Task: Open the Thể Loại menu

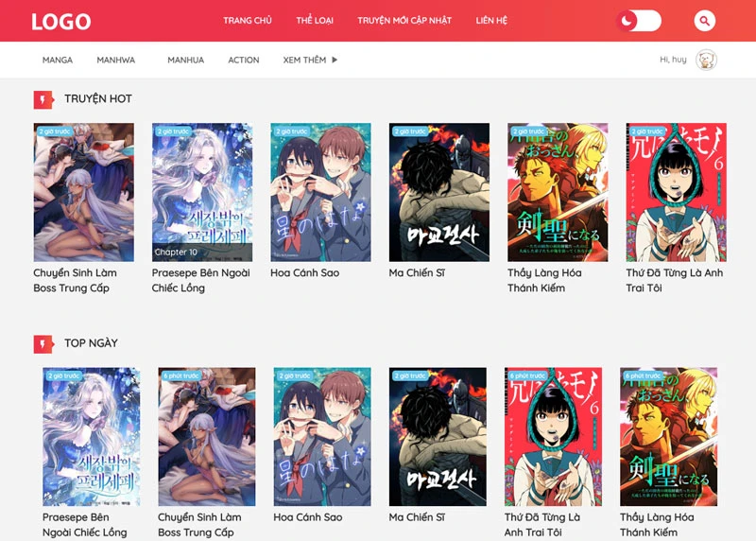Action: 315,21
